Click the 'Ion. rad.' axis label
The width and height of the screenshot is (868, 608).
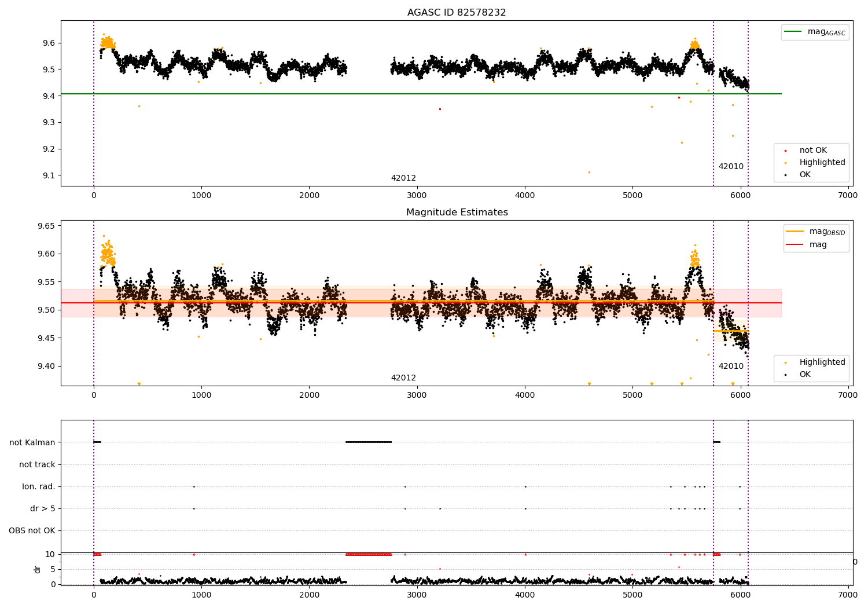pos(39,486)
